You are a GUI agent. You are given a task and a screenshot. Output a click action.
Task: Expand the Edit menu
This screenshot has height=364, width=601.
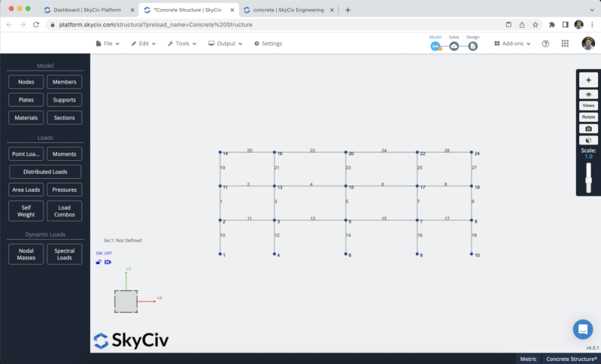[x=144, y=44]
